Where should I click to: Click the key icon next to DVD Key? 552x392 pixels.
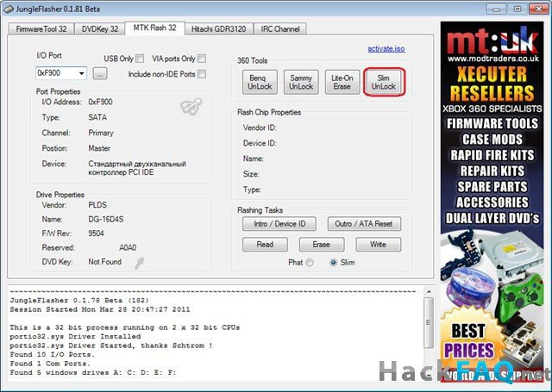140,263
